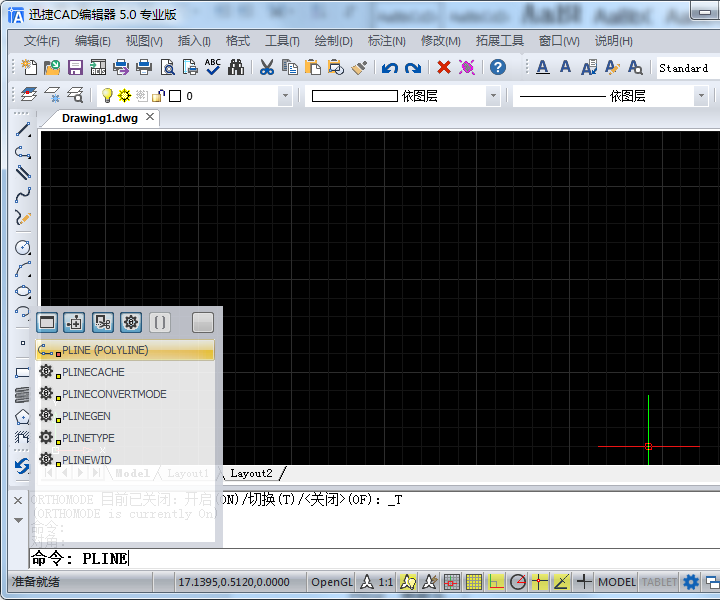This screenshot has height=600, width=720.
Task: Click the blue refresh arrows icon at left
Action: coord(22,466)
